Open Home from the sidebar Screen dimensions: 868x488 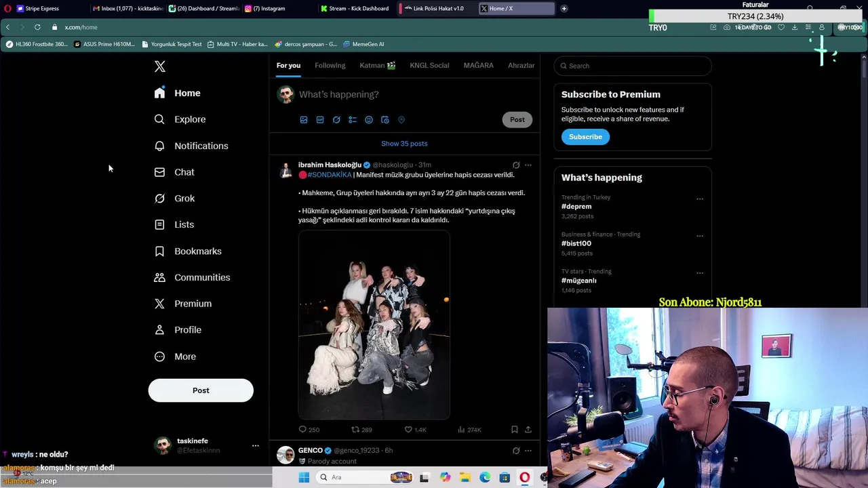tap(178, 93)
